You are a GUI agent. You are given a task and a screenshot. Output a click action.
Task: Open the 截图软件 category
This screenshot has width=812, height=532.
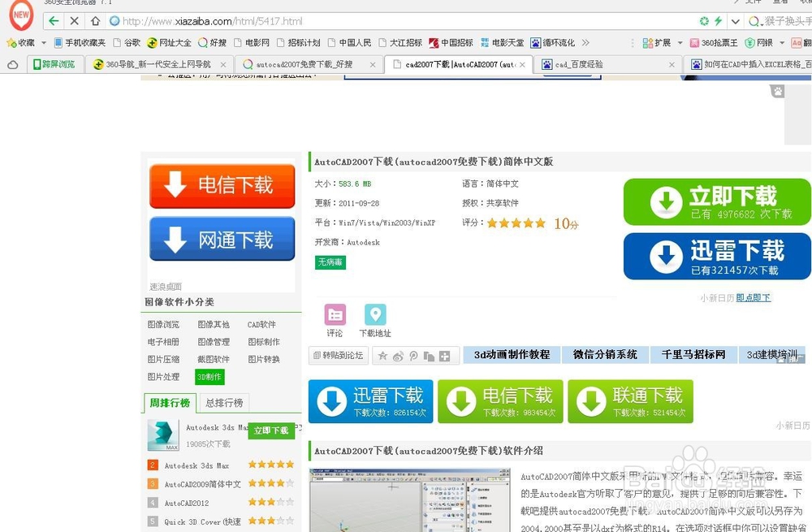(214, 359)
